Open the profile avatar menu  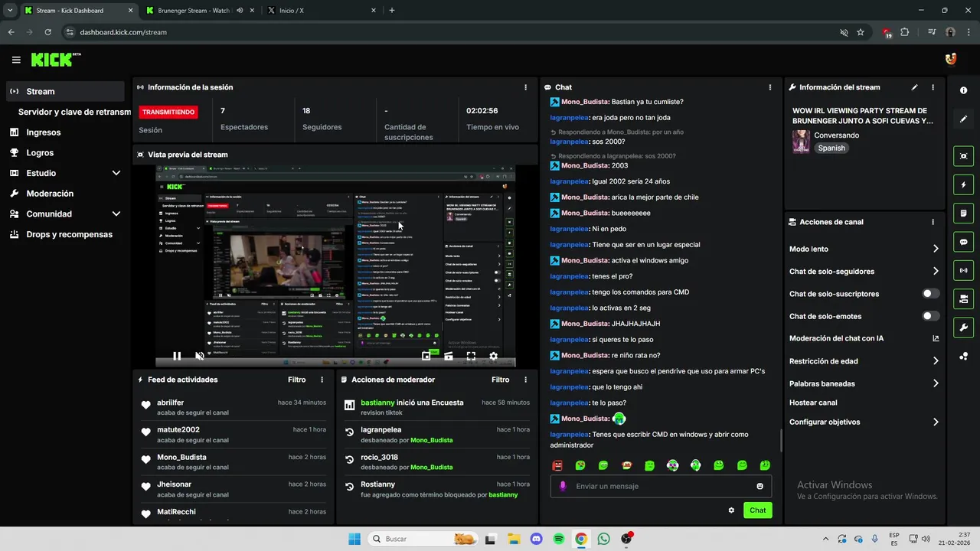click(x=951, y=60)
